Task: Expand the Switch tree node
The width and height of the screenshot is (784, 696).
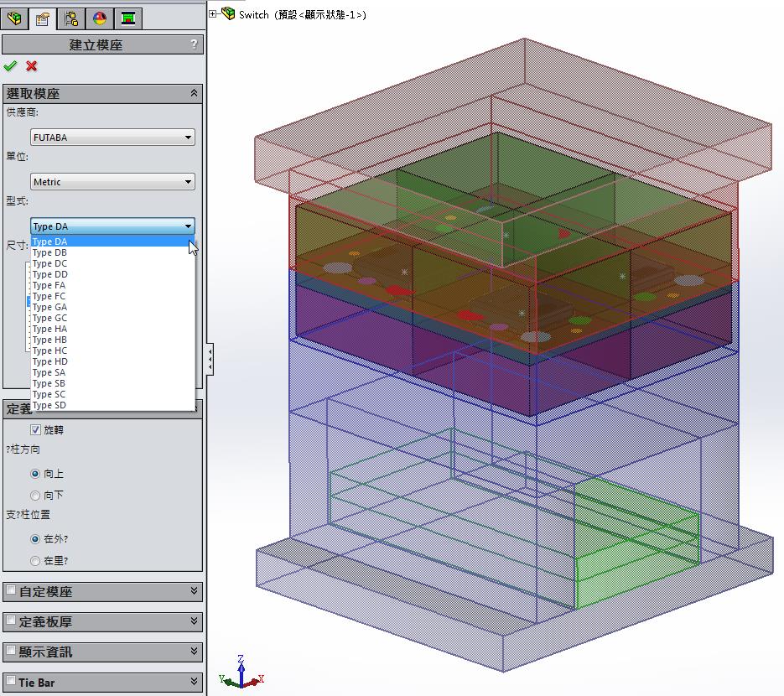Action: [x=213, y=14]
